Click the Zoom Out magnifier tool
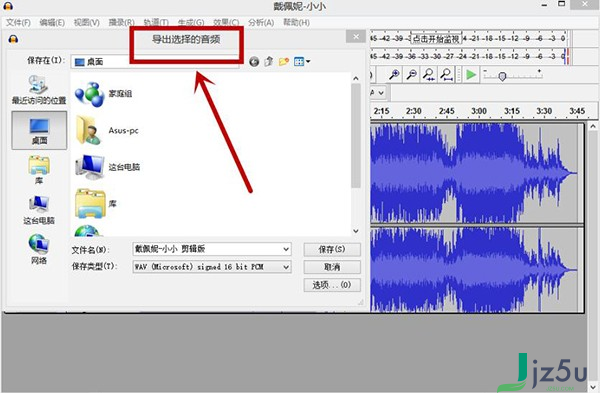 412,74
